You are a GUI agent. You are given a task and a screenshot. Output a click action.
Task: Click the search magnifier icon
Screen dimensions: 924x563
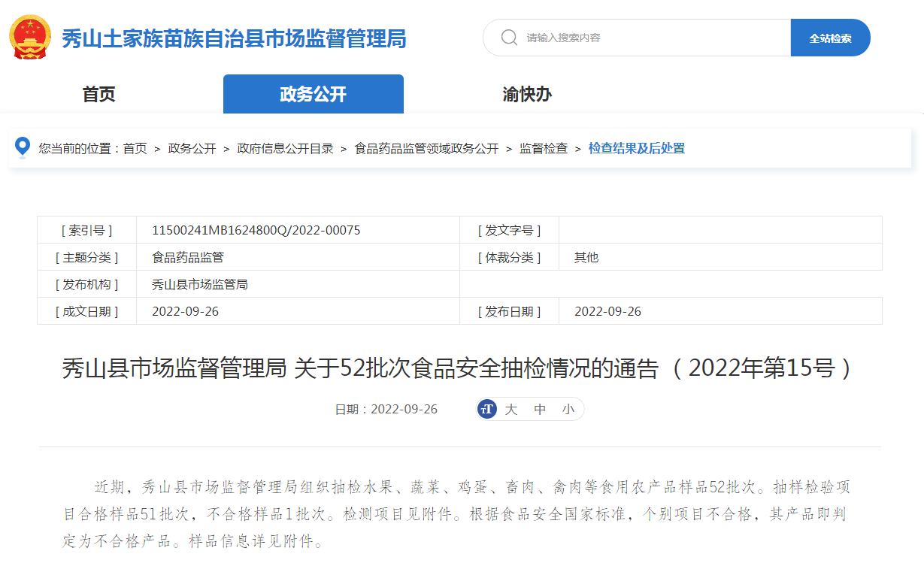(509, 38)
